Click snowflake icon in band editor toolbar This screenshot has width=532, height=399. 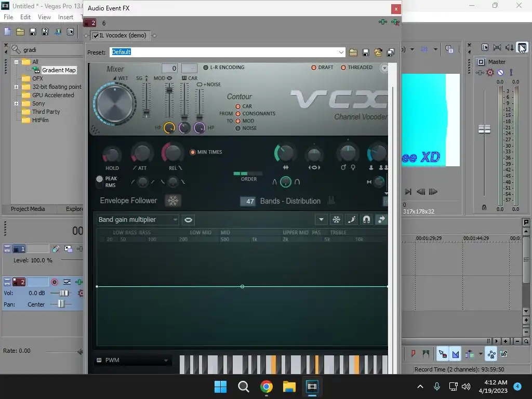[336, 220]
